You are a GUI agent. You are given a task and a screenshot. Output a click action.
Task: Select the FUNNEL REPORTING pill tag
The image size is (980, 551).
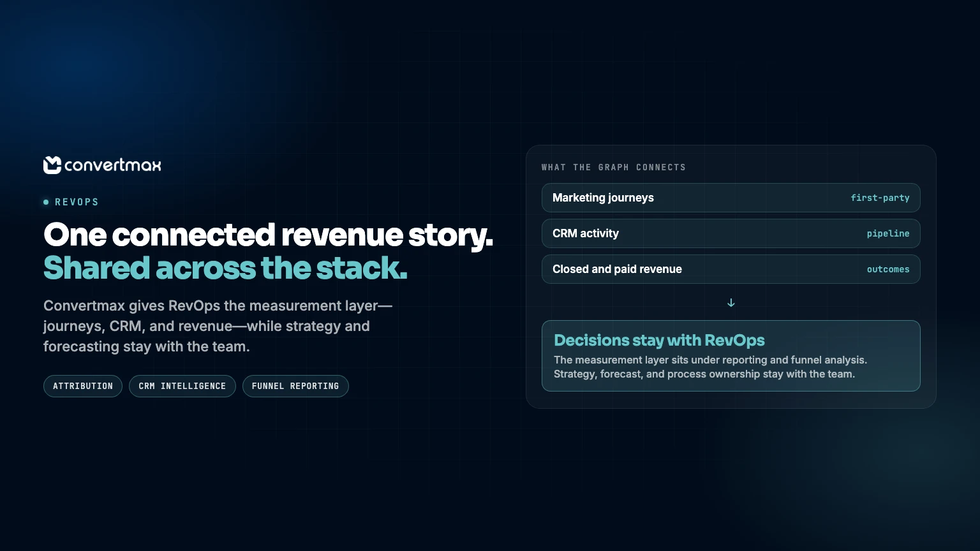[x=295, y=386]
